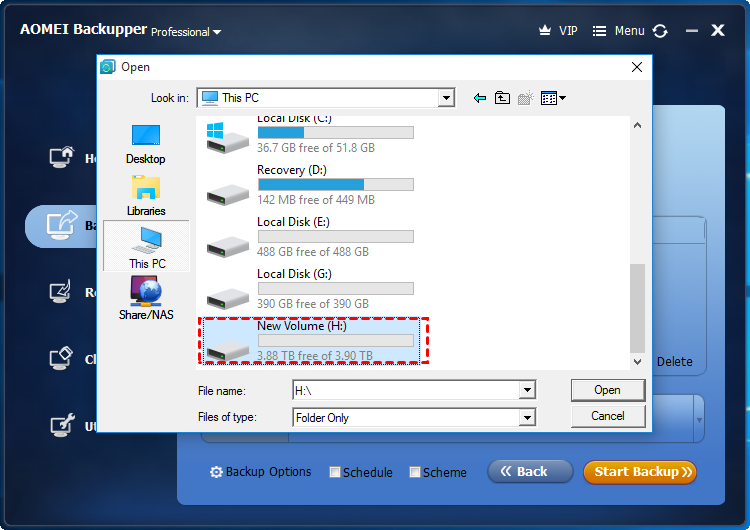Click 'Local Disk (E:)' label
This screenshot has height=530, width=750.
point(293,222)
